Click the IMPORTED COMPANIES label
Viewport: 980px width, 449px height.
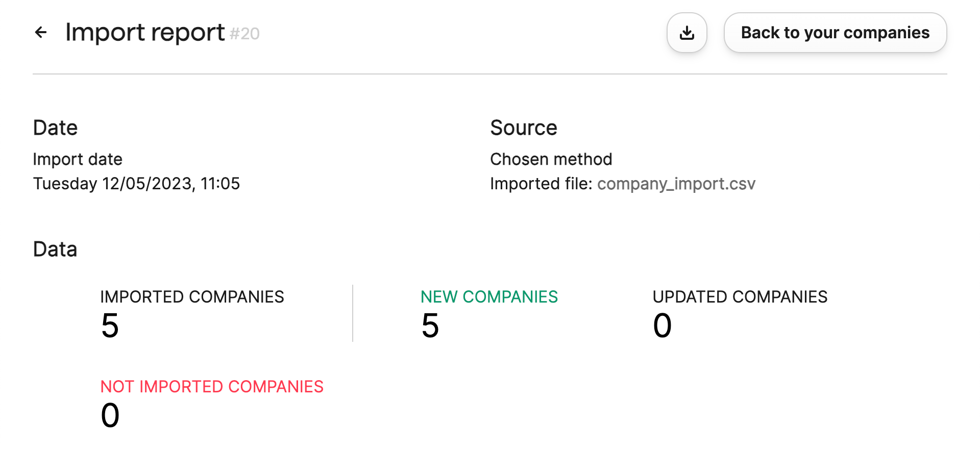[x=192, y=296]
